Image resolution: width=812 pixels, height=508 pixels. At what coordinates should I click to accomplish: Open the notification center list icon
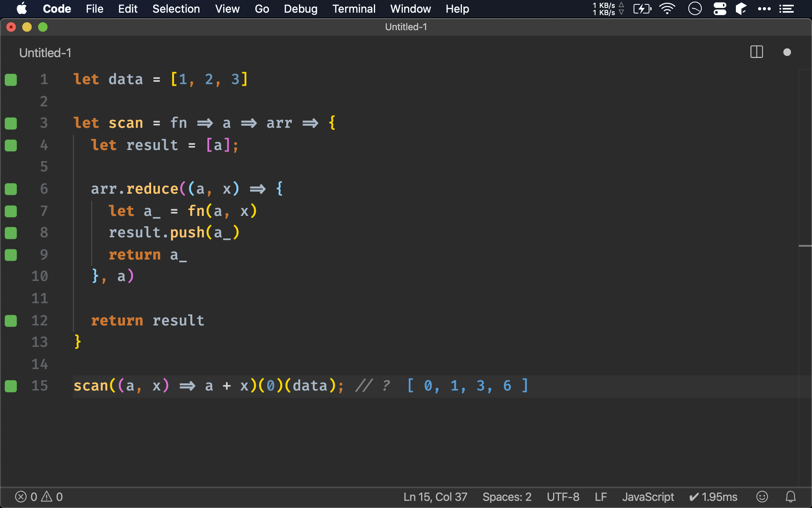click(x=787, y=8)
